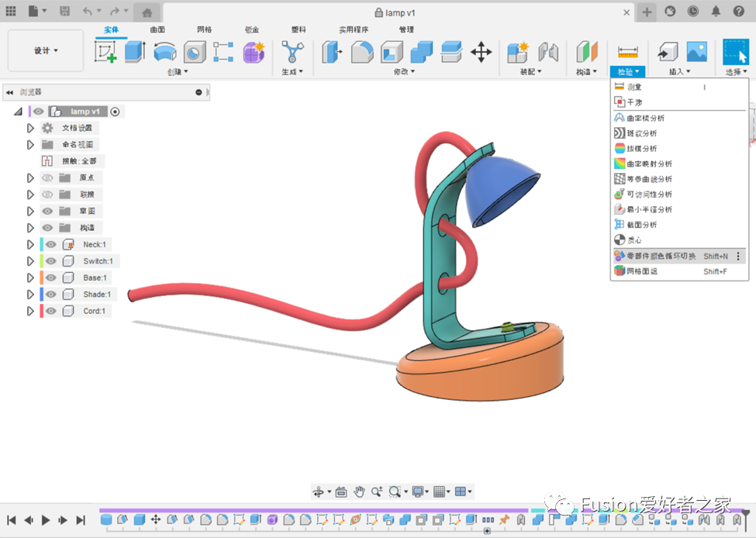Switch to the 曲面 tab

coord(157,29)
